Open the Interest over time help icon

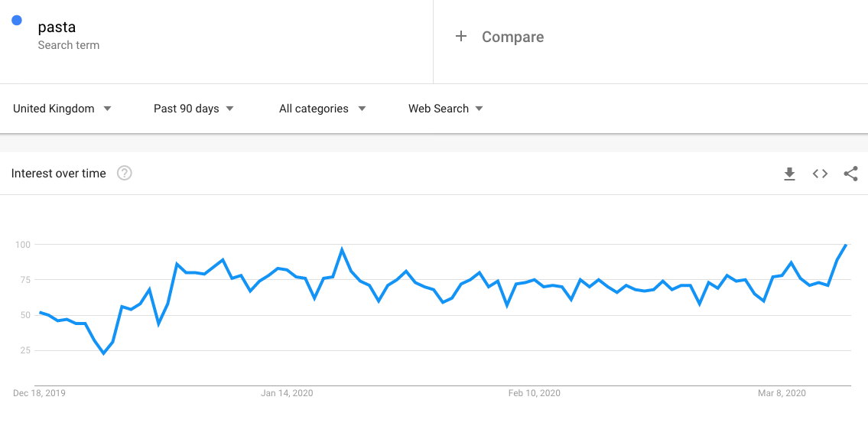[125, 174]
